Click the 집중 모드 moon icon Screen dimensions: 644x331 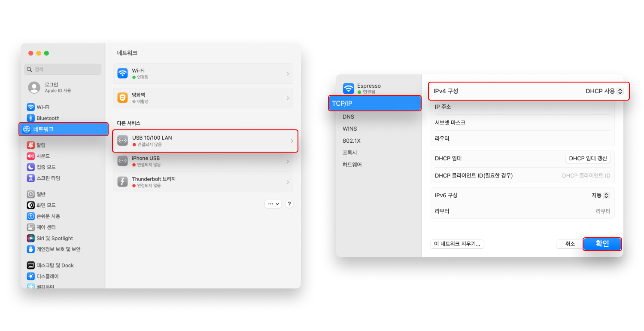pos(30,167)
